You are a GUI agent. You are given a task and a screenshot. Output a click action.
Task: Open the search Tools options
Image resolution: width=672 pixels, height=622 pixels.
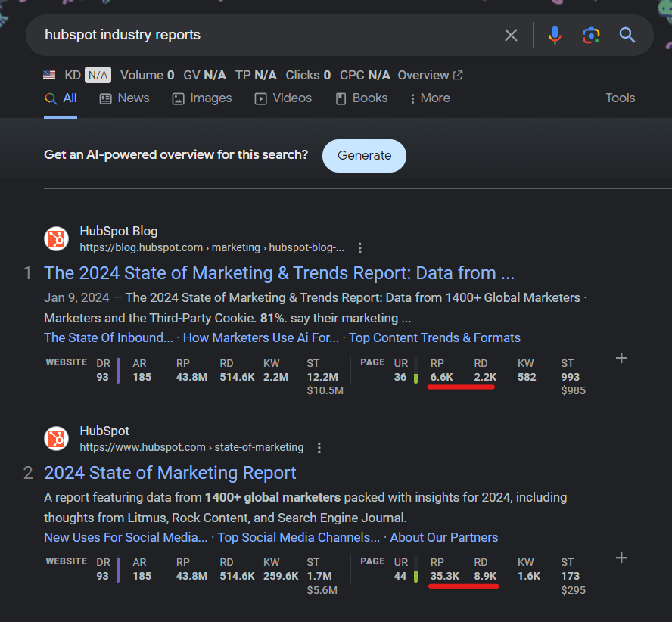[x=620, y=98]
